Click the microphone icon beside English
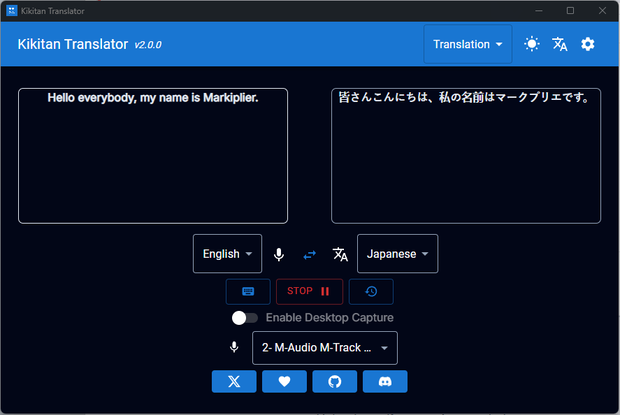This screenshot has height=415, width=620. pyautogui.click(x=279, y=254)
